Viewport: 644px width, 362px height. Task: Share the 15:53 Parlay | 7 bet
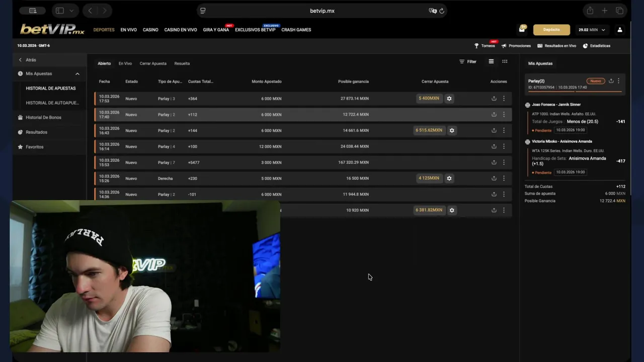(494, 162)
